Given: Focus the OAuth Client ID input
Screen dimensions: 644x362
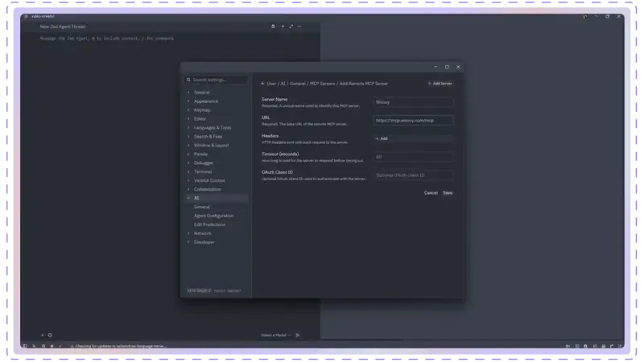Looking at the screenshot, I should point(413,175).
